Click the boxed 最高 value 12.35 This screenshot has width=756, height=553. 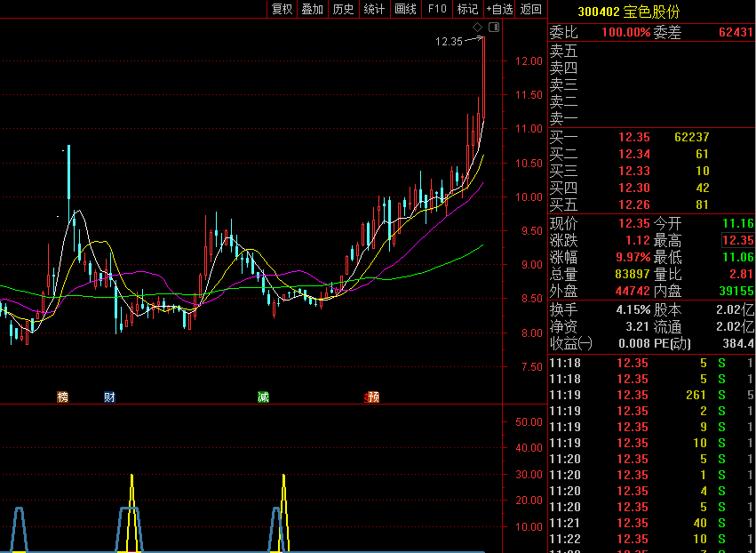coord(737,240)
